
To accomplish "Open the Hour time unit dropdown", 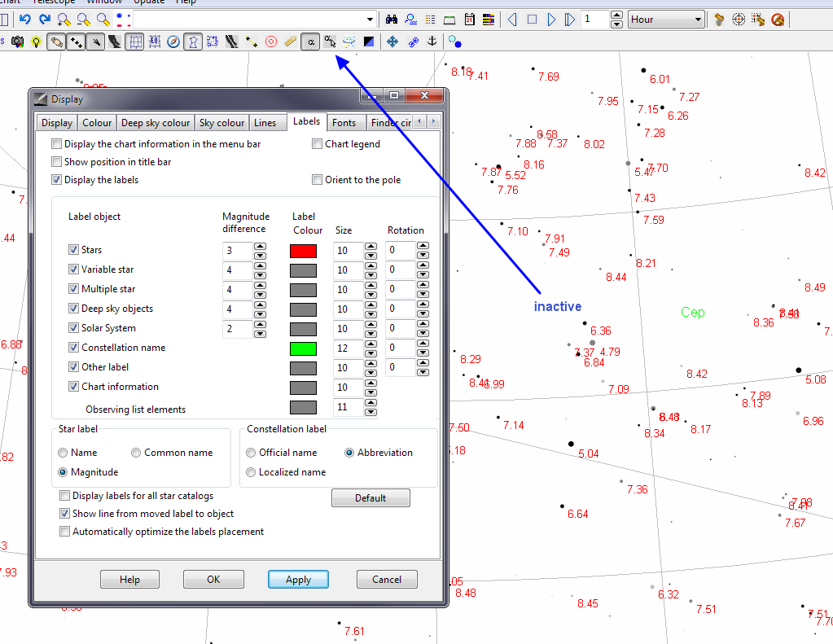I will point(667,20).
